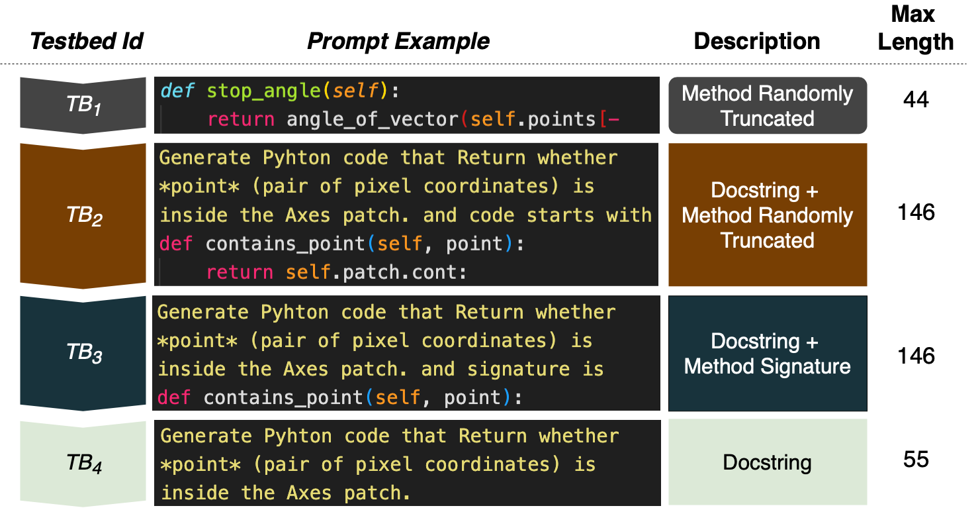Click the stop_angle code prompt example

[x=407, y=105]
